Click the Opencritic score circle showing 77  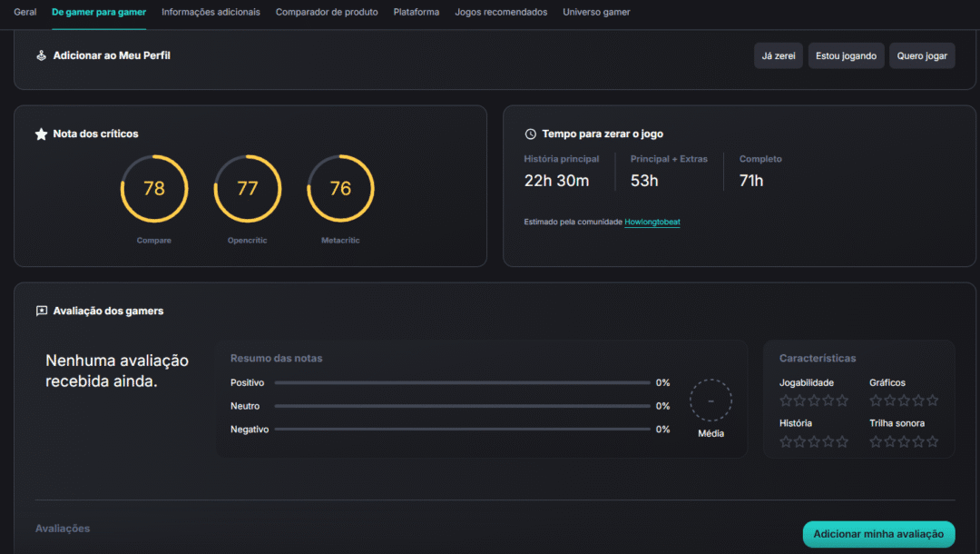click(x=248, y=189)
